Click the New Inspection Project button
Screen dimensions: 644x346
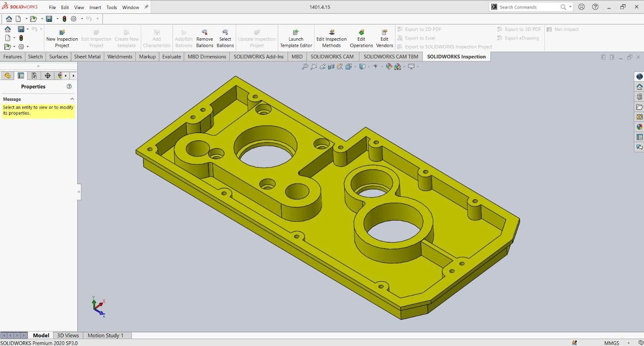click(x=62, y=39)
